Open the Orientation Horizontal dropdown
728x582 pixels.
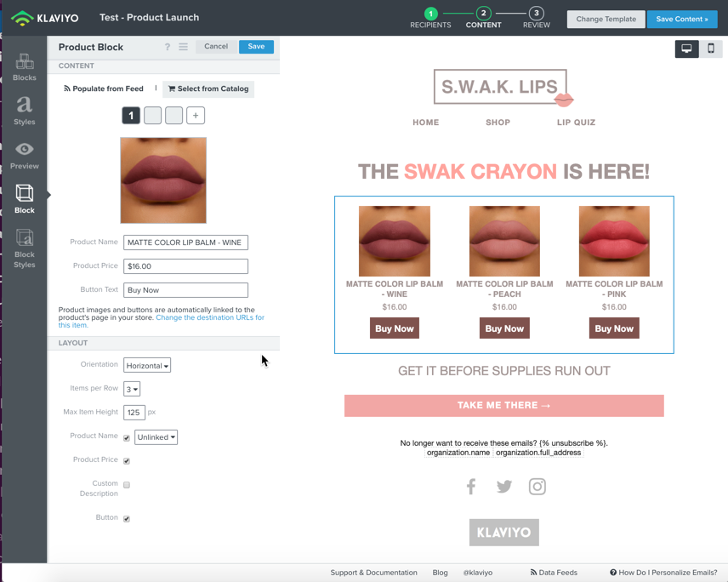coord(147,366)
